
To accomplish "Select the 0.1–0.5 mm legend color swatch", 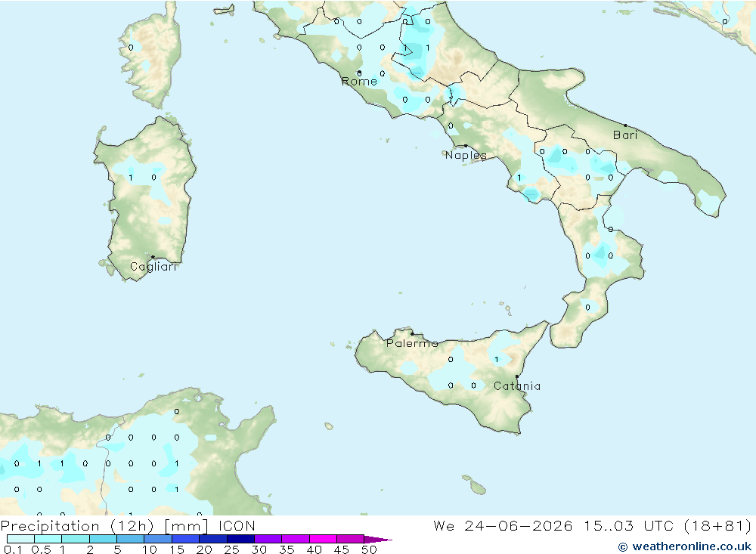I will pos(20,539).
